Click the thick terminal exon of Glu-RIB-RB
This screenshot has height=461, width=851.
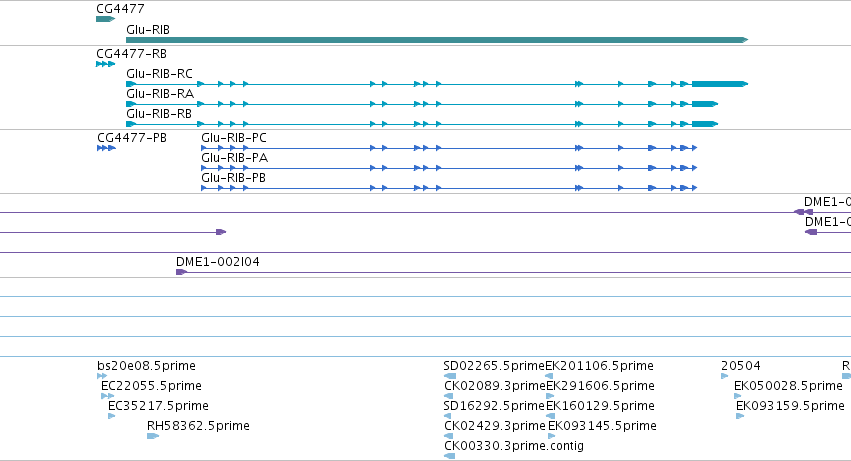tap(704, 124)
